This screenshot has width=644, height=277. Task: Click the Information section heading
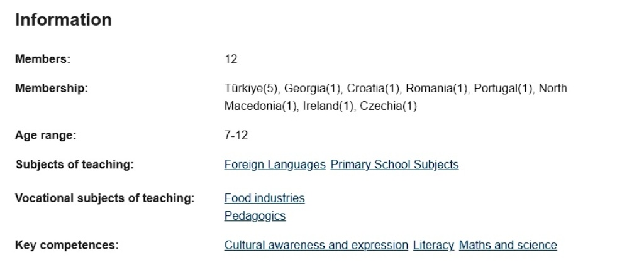point(64,19)
